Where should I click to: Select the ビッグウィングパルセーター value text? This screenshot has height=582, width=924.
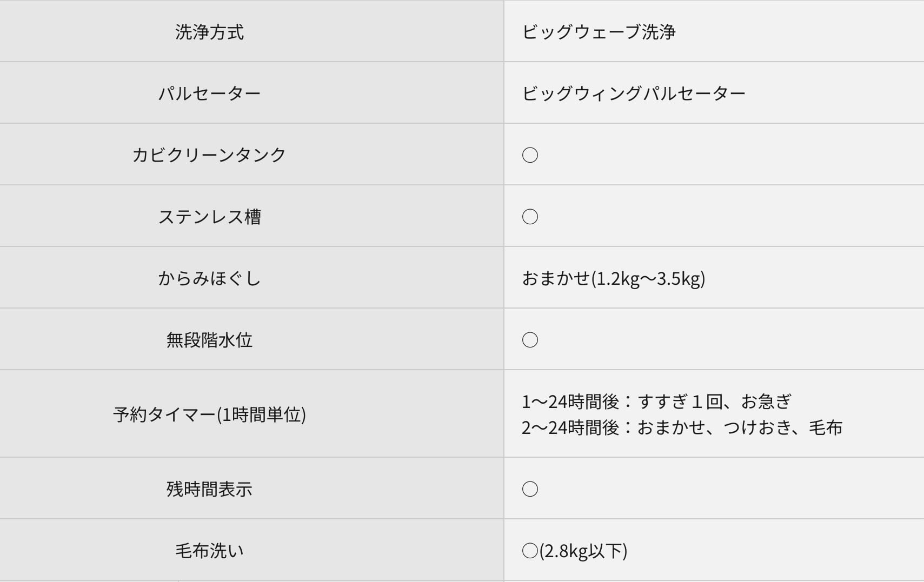(634, 93)
